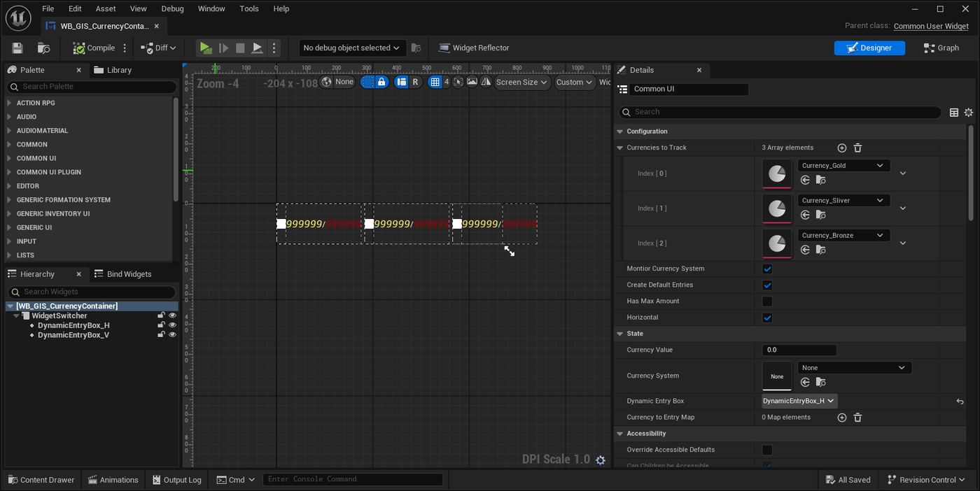Uncheck Create Default Entries checkbox
Viewport: 980px width, 491px height.
(767, 285)
